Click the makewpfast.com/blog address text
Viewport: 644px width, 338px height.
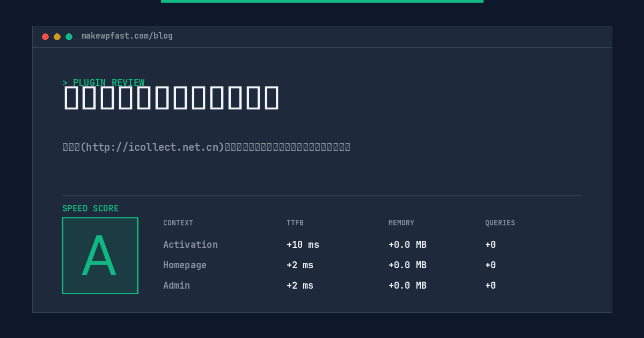(127, 36)
